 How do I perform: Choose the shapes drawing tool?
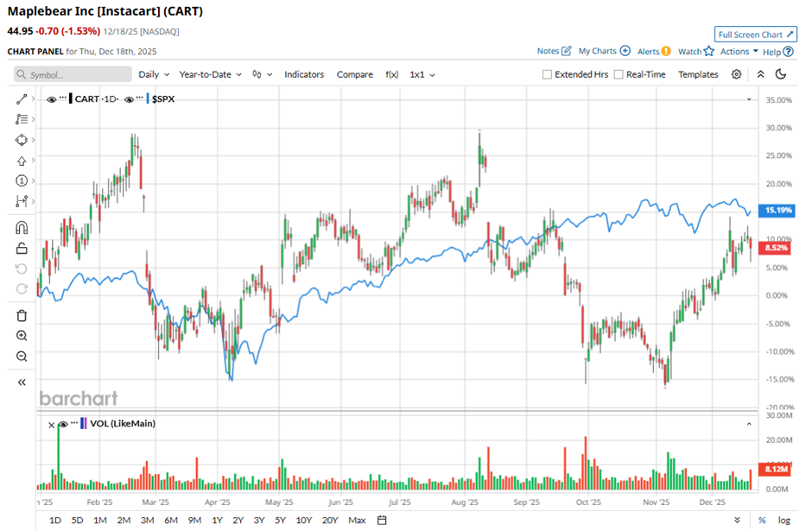point(22,140)
